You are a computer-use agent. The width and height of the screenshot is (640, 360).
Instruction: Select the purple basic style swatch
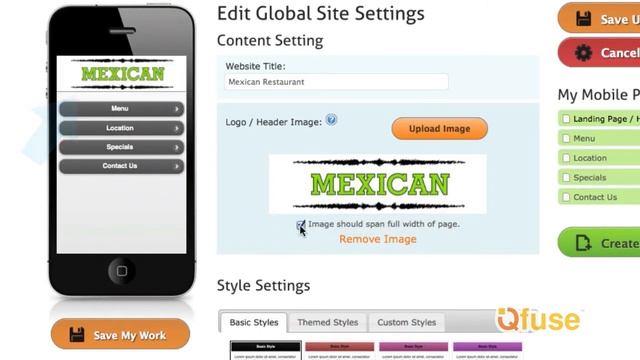[487, 351]
